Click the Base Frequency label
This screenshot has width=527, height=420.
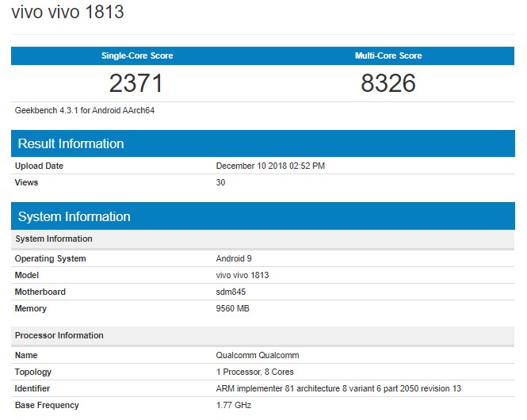point(47,405)
